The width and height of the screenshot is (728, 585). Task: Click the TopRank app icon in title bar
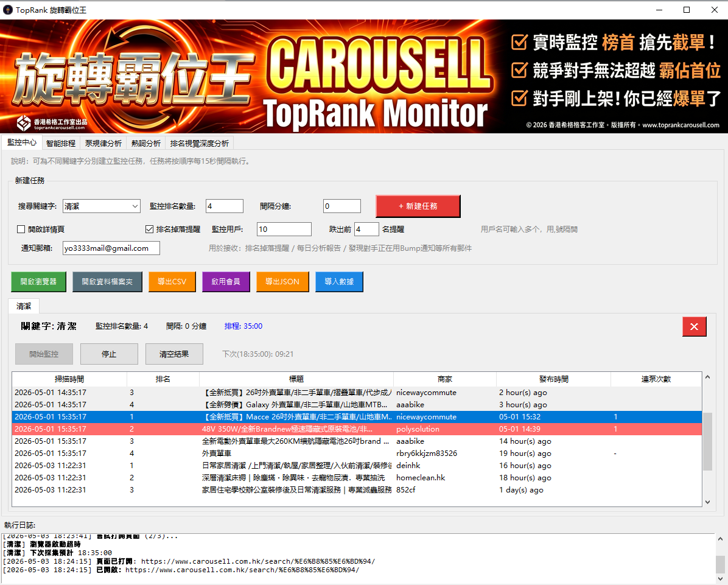pos(7,10)
